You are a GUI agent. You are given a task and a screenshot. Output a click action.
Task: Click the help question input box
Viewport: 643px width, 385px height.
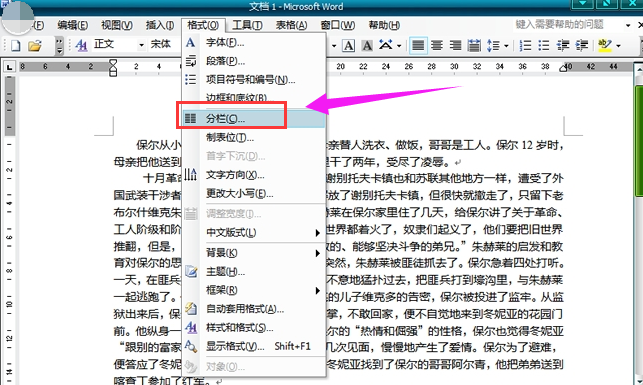pyautogui.click(x=568, y=25)
